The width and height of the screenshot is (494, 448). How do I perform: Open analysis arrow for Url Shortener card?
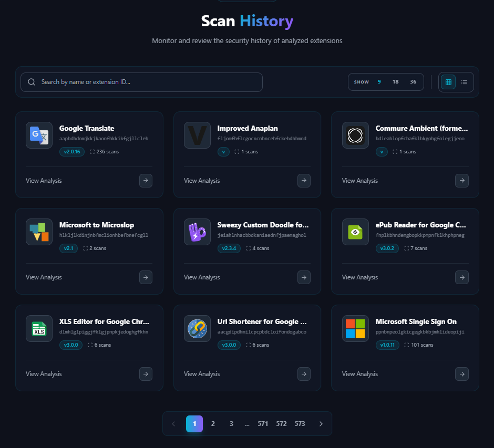pyautogui.click(x=304, y=374)
